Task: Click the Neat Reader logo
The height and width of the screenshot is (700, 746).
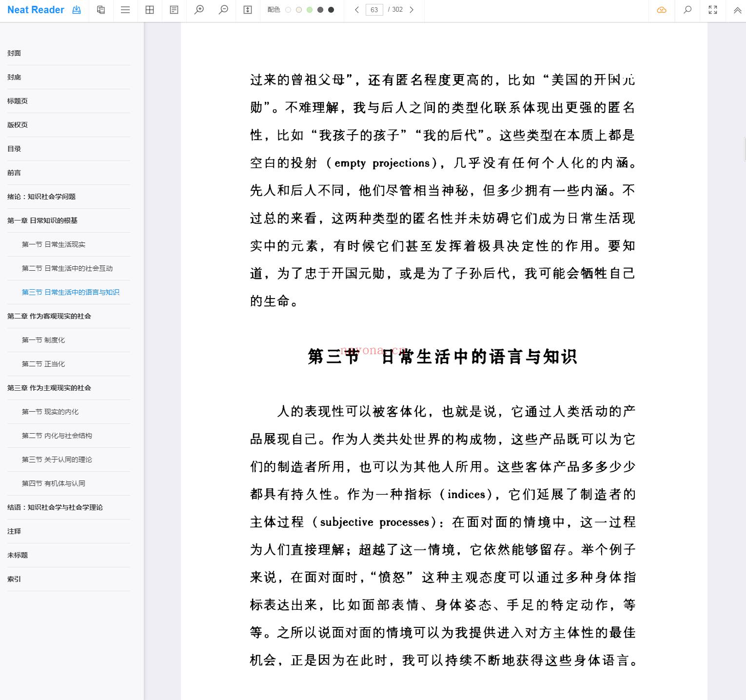Action: [36, 10]
